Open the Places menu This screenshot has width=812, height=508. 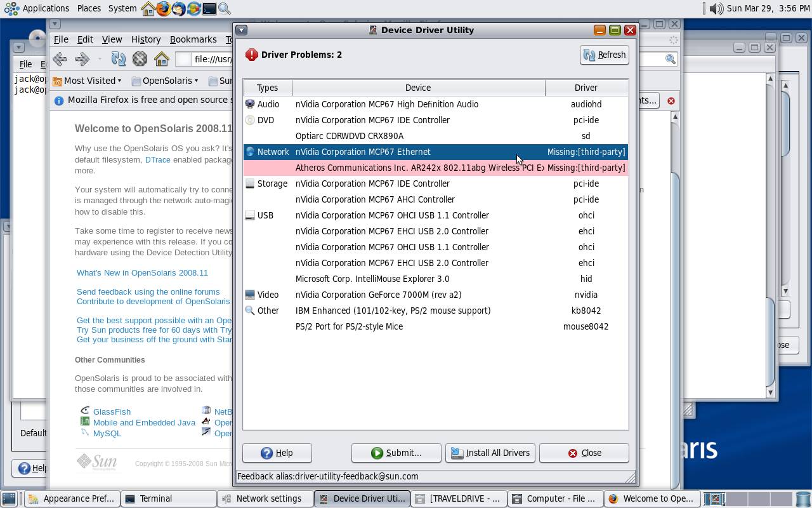(89, 8)
